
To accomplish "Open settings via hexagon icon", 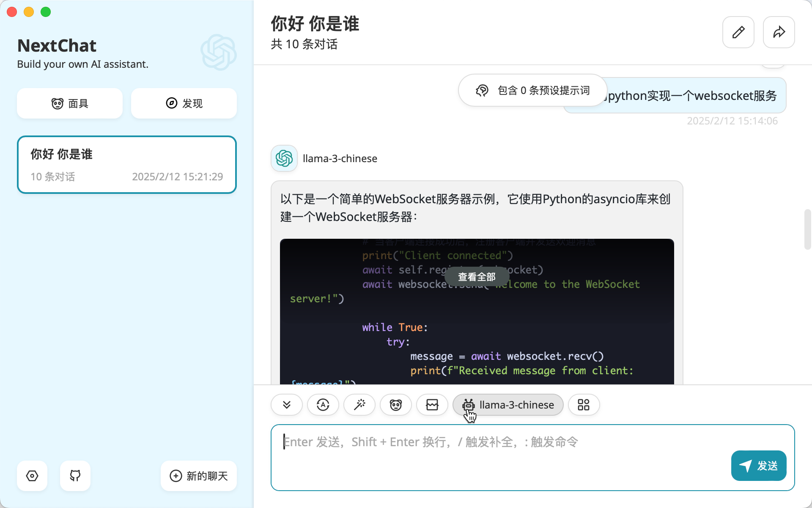I will pos(32,476).
